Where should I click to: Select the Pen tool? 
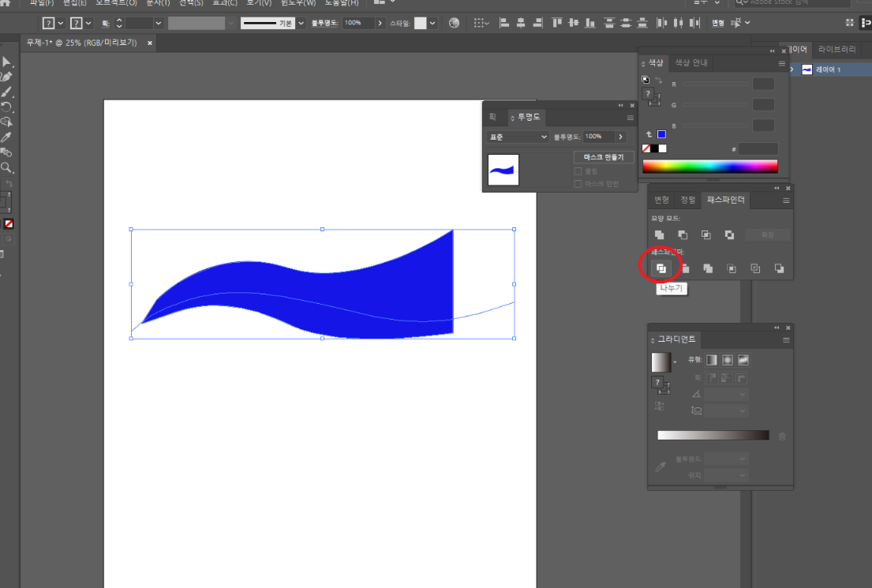6,77
